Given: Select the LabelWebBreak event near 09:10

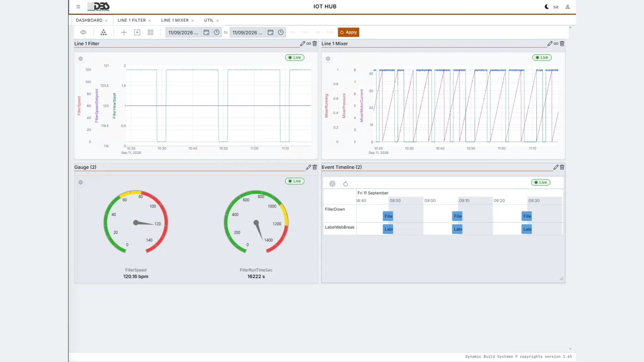Looking at the screenshot, I should click(457, 229).
